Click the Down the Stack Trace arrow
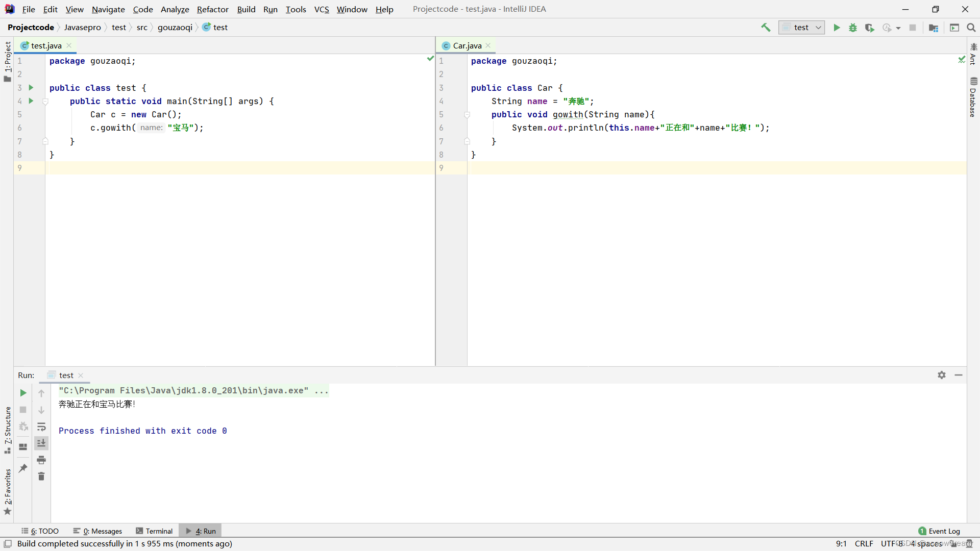980x551 pixels. tap(41, 410)
